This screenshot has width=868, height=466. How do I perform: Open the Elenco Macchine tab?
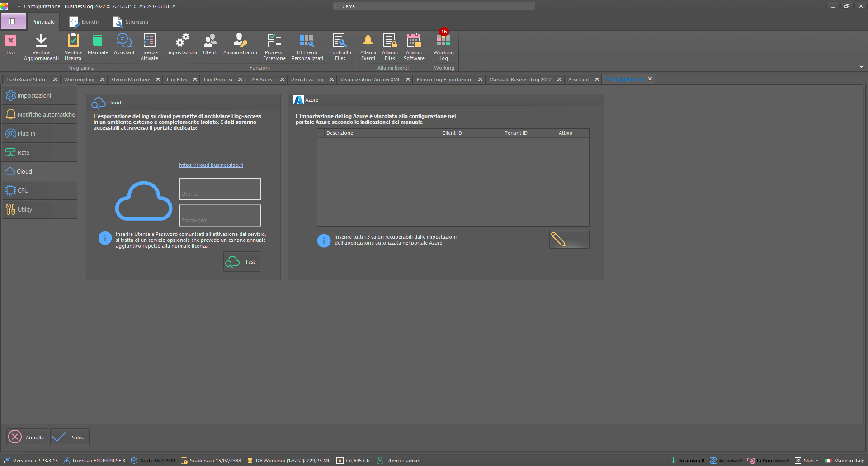(x=131, y=80)
